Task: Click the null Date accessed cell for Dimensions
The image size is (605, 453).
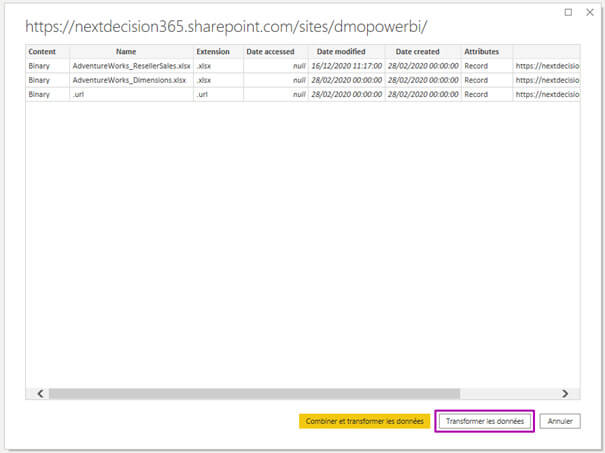Action: point(276,80)
